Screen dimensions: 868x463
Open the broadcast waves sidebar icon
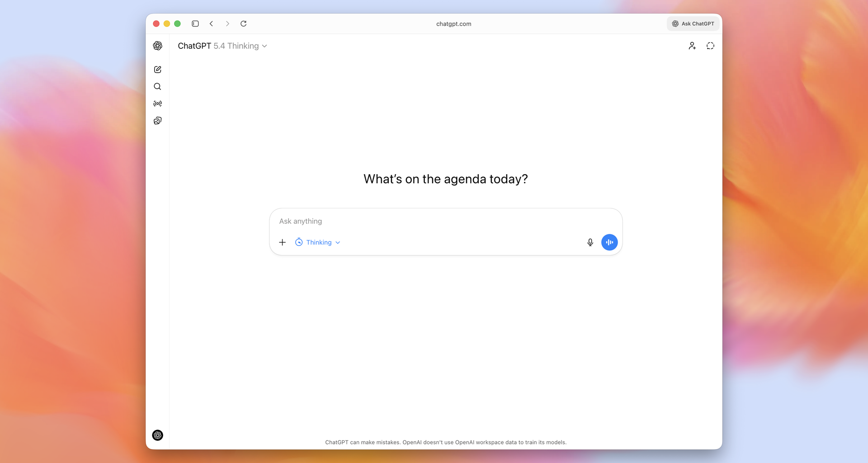tap(157, 104)
